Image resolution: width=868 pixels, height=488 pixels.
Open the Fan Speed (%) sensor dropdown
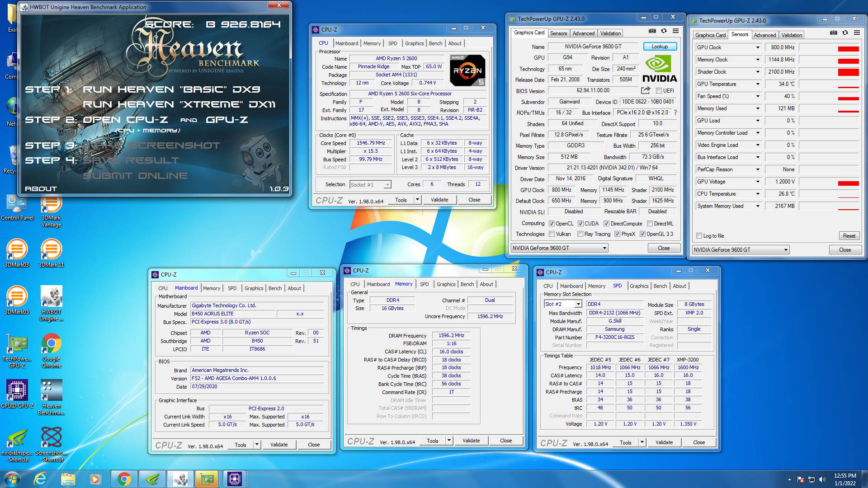758,96
